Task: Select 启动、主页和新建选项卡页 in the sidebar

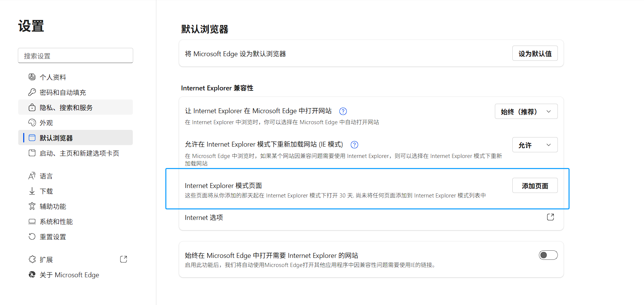Action: [76, 153]
